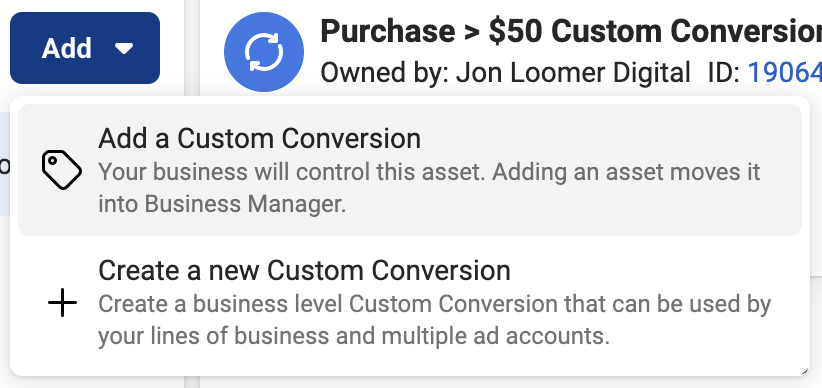Viewport: 822px width, 388px height.
Task: Click the 'into Business Manager.' text line
Action: [222, 204]
